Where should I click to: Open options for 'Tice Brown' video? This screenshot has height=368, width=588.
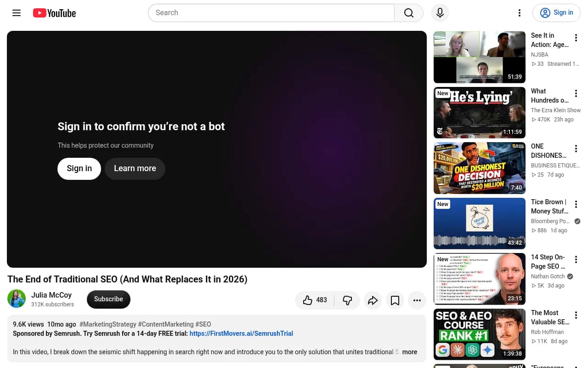click(x=576, y=204)
